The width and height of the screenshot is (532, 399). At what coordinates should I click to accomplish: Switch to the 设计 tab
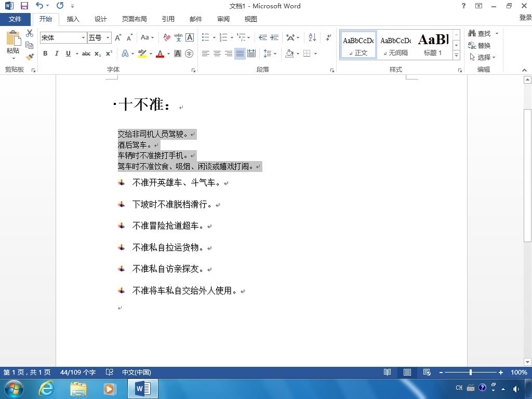click(x=100, y=19)
